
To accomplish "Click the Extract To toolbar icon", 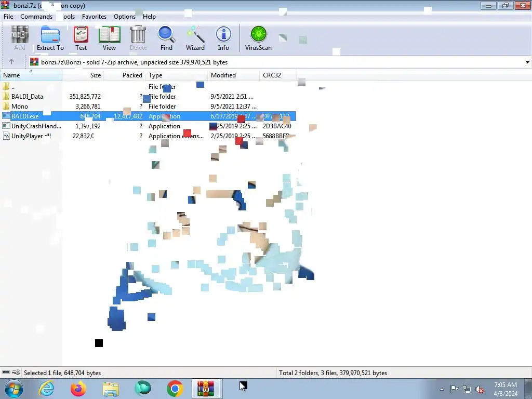I will (50, 38).
